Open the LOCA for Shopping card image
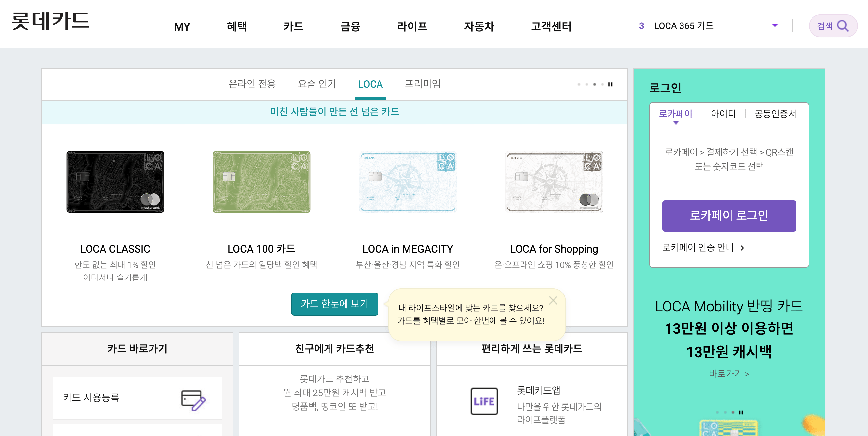 point(554,182)
